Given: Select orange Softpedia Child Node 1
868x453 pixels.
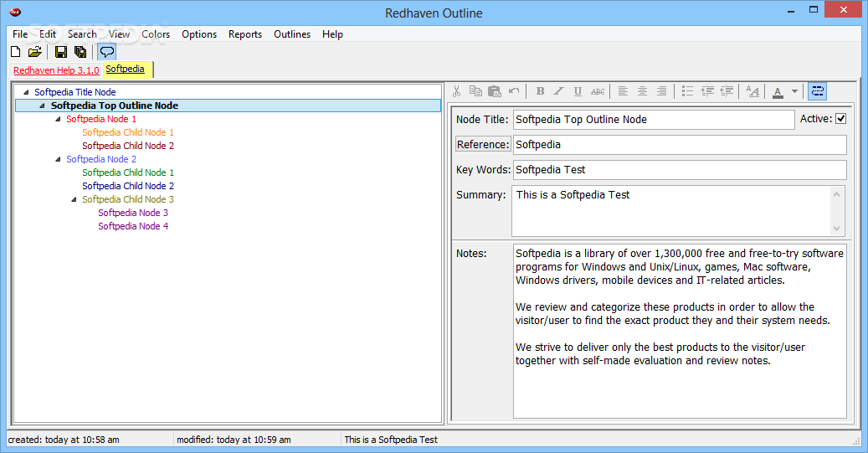Looking at the screenshot, I should (128, 132).
